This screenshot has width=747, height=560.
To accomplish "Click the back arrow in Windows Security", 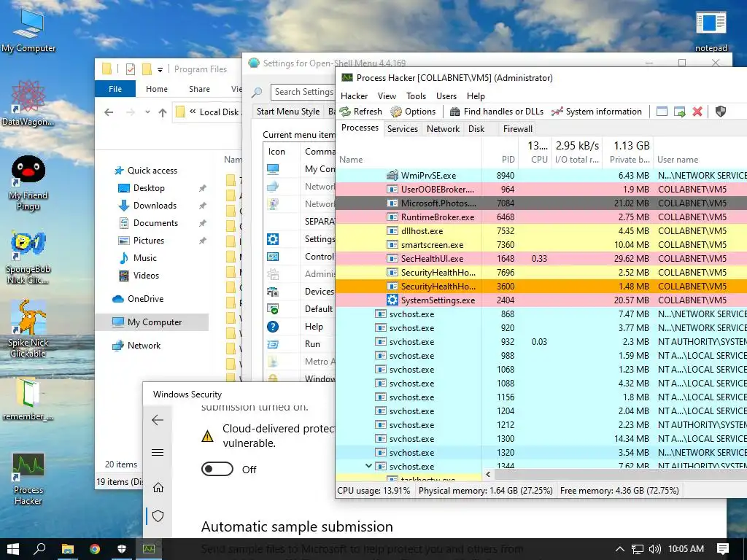I will tap(158, 419).
